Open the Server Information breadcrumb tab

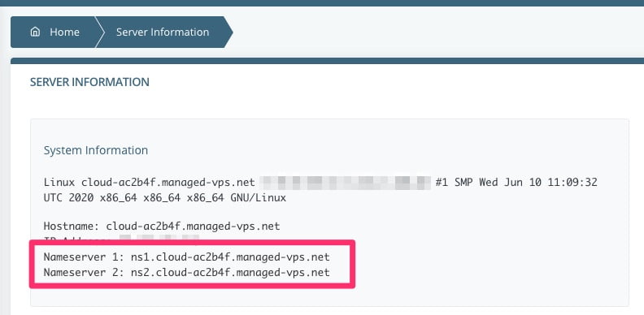pos(163,32)
